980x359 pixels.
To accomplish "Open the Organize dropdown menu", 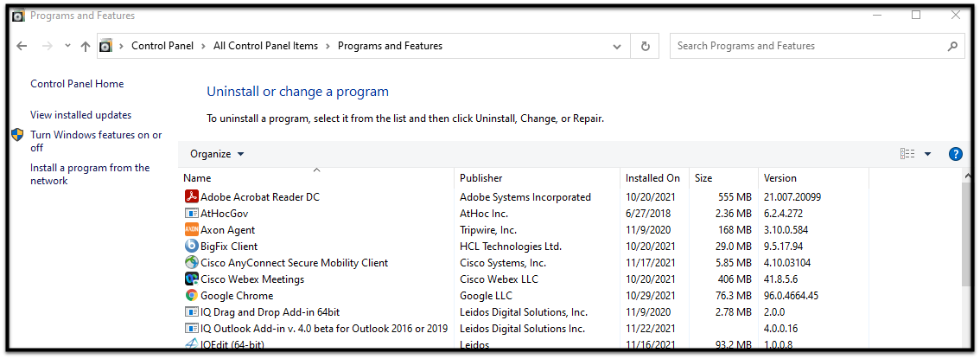I will pyautogui.click(x=217, y=154).
